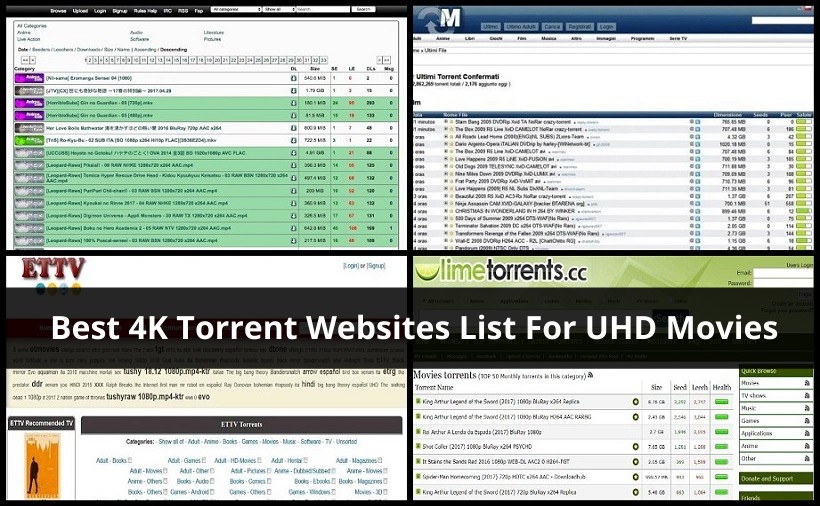Download icon for Ro-Kyu-Bu 02 SUB ITA row
Screen dimensions: 820x506
(x=293, y=141)
